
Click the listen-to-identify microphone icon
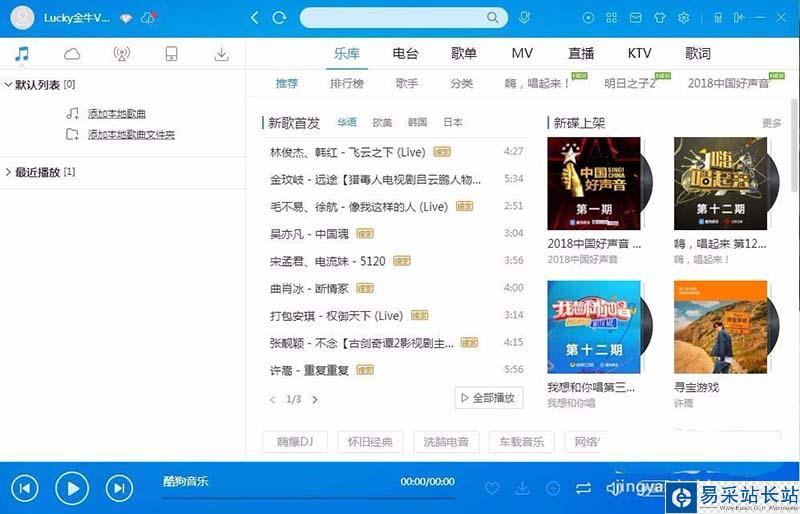pyautogui.click(x=524, y=18)
